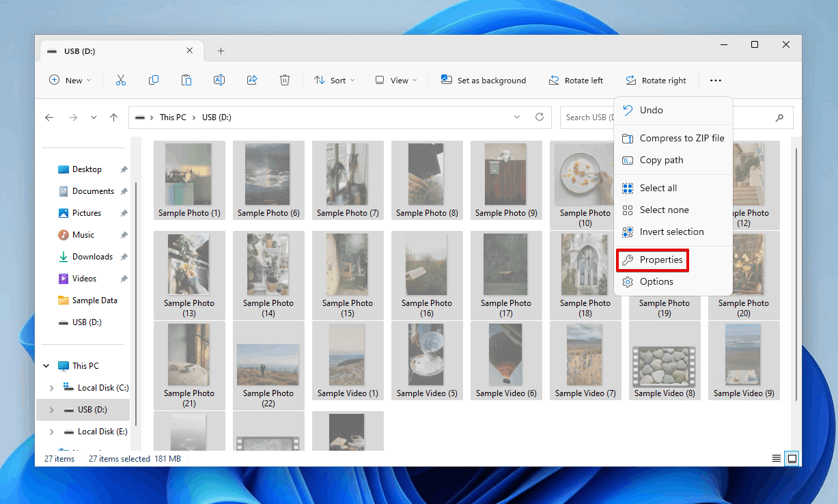
Task: Open Properties from the menu
Action: (x=652, y=260)
